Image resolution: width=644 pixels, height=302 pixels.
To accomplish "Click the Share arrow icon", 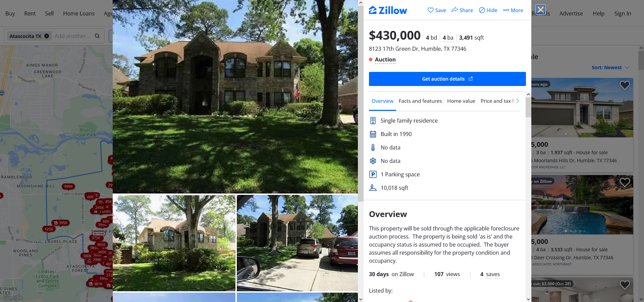I will coord(454,10).
